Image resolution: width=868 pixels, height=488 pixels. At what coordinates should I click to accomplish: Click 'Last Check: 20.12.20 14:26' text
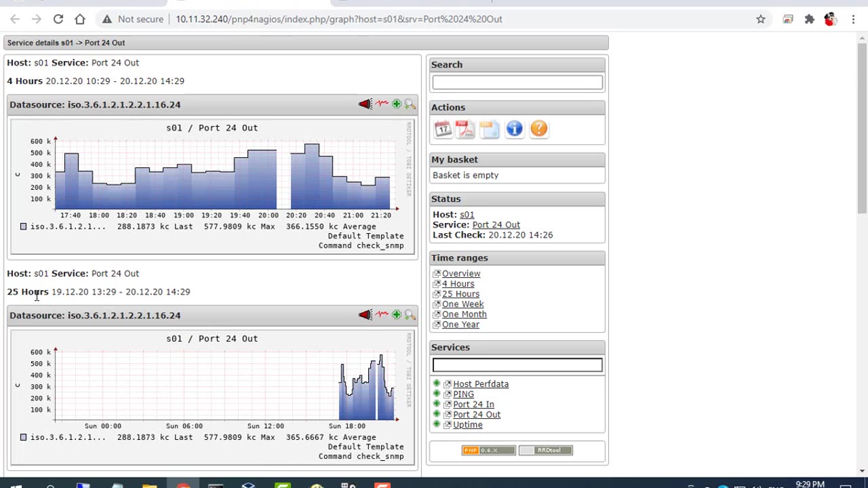tap(493, 235)
